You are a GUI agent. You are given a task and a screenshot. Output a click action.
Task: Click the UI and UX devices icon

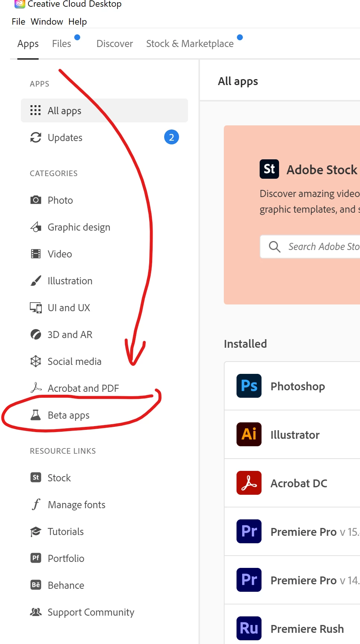point(36,307)
